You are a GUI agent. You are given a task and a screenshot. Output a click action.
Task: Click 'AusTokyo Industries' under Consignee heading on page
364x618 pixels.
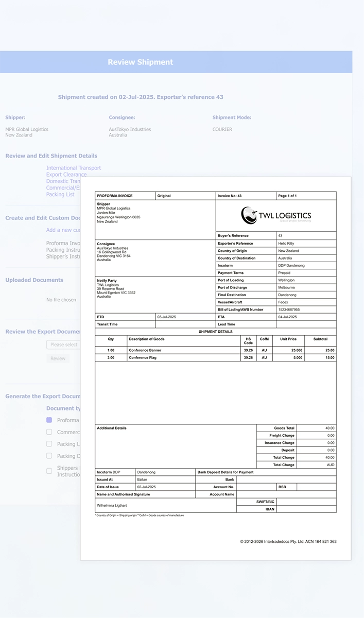tap(130, 129)
